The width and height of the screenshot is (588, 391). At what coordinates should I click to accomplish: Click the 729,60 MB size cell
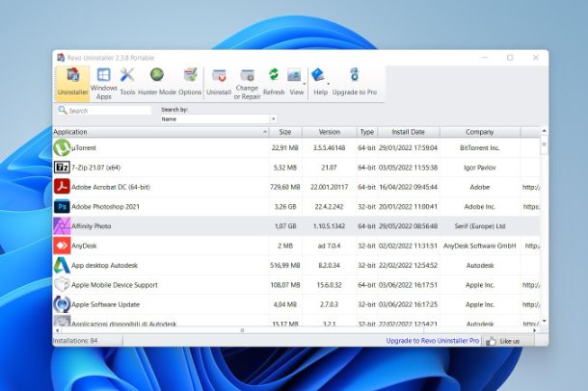pyautogui.click(x=285, y=187)
